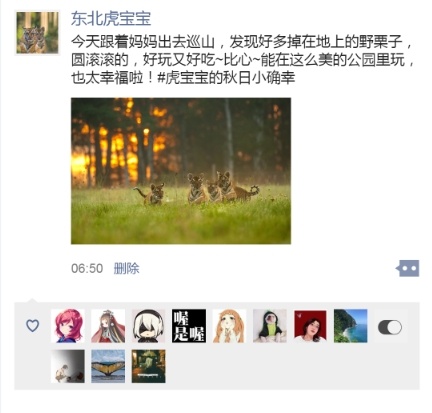The width and height of the screenshot is (432, 413).
Task: Open the brown-haired girl in red avatar
Action: point(108,326)
